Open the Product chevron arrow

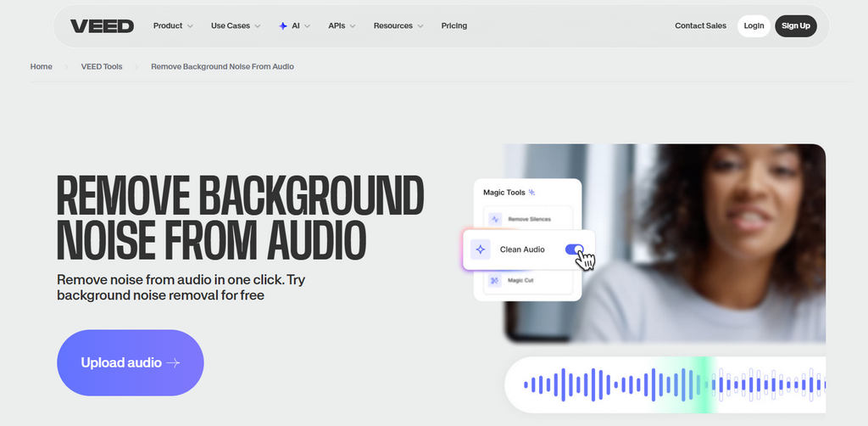[x=190, y=26]
